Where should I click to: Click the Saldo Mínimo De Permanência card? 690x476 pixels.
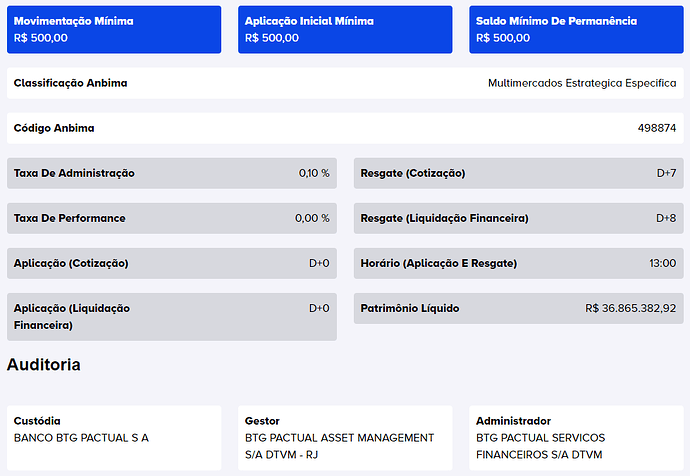point(575,29)
